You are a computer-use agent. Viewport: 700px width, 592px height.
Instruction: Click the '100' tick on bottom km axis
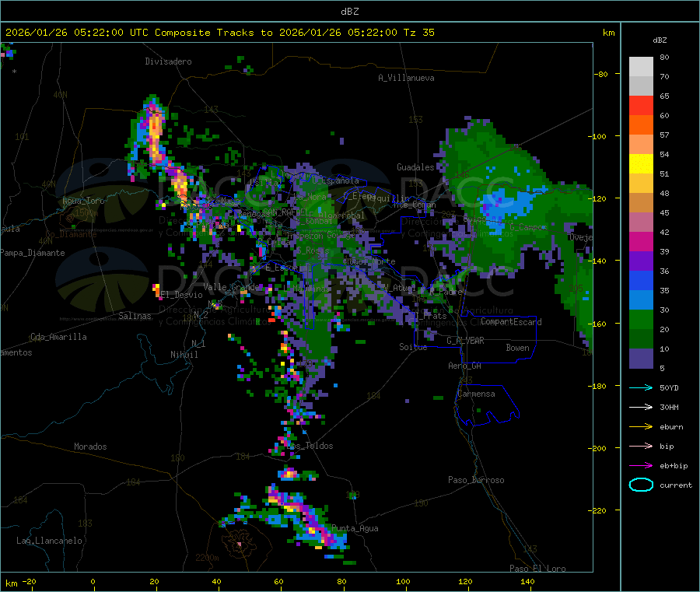click(403, 581)
